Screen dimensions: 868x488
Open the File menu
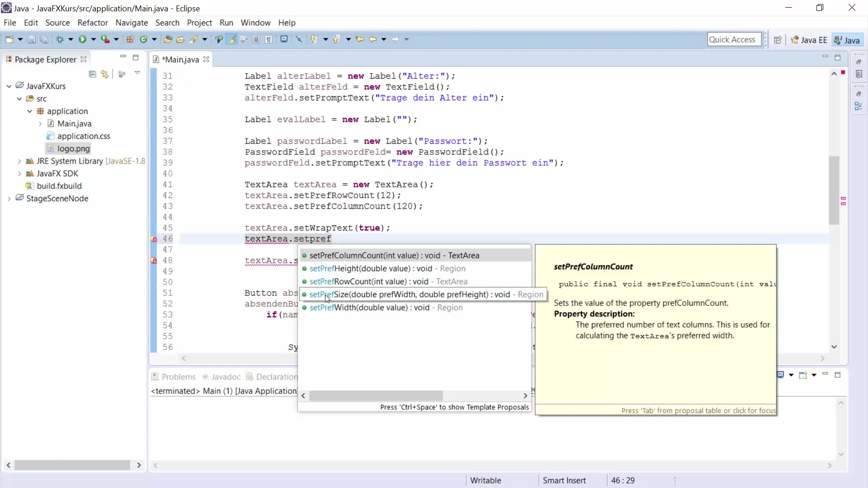point(10,23)
